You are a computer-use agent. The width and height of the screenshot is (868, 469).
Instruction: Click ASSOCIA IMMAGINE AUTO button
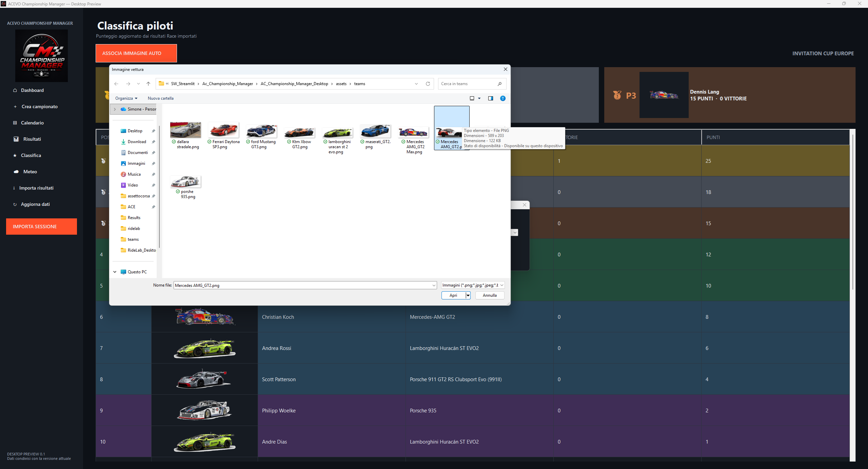tap(136, 53)
